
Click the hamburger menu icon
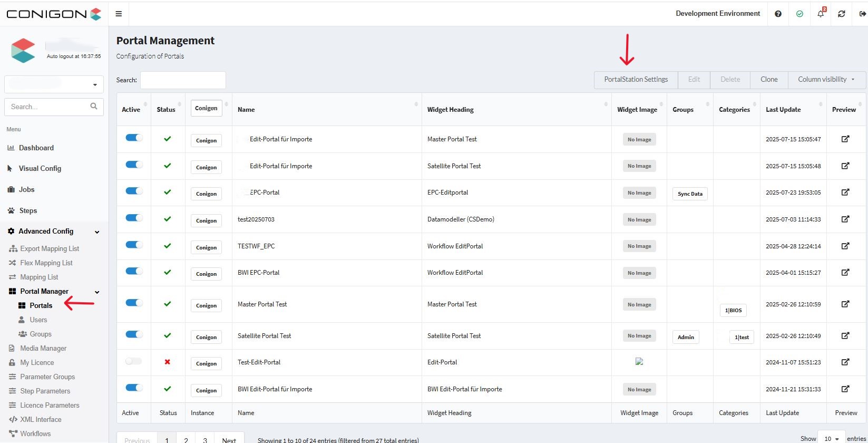pyautogui.click(x=119, y=14)
